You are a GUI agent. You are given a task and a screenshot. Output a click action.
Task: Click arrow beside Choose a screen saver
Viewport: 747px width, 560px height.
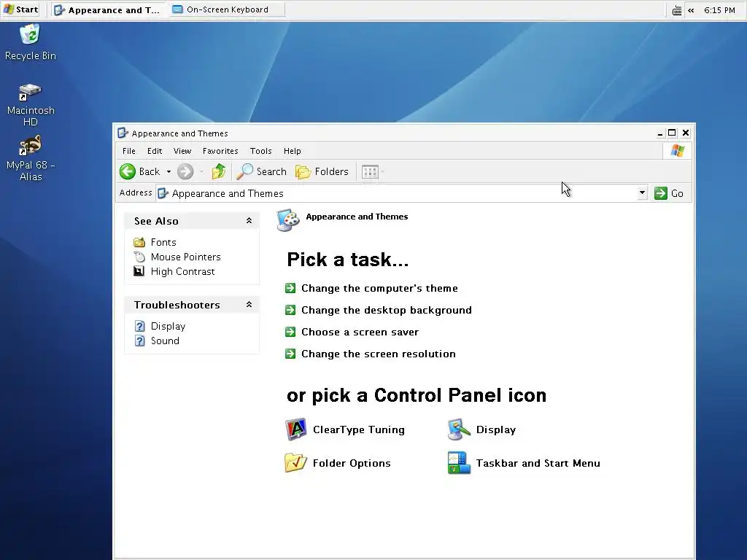point(290,332)
